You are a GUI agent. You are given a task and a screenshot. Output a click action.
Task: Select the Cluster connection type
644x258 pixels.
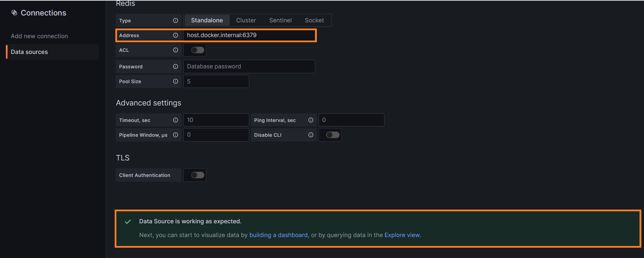(x=246, y=20)
